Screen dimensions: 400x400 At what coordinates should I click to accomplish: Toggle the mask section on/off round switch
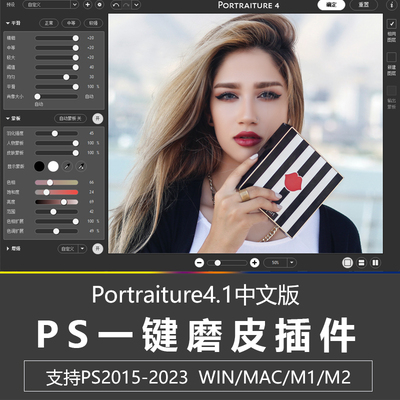click(x=98, y=118)
